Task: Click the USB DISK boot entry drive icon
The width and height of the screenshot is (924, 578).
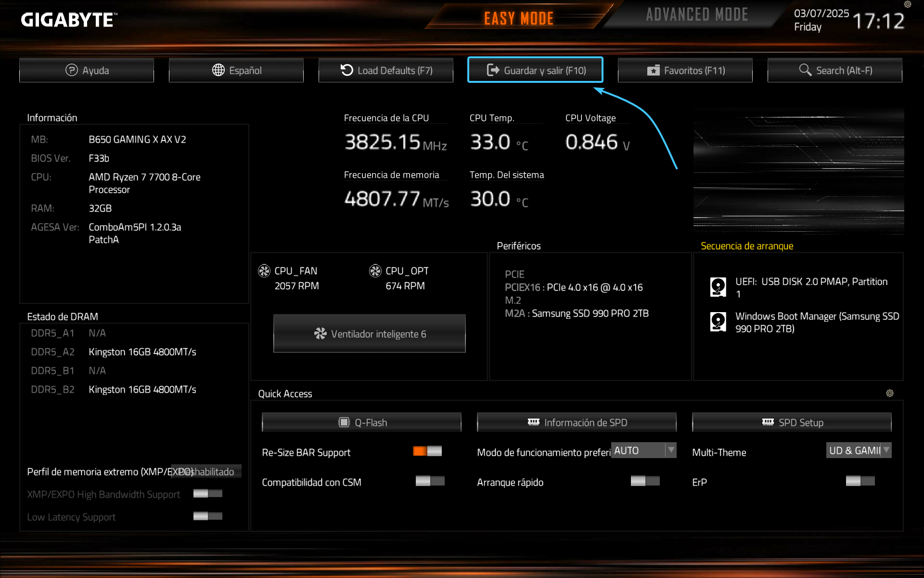Action: (x=718, y=287)
